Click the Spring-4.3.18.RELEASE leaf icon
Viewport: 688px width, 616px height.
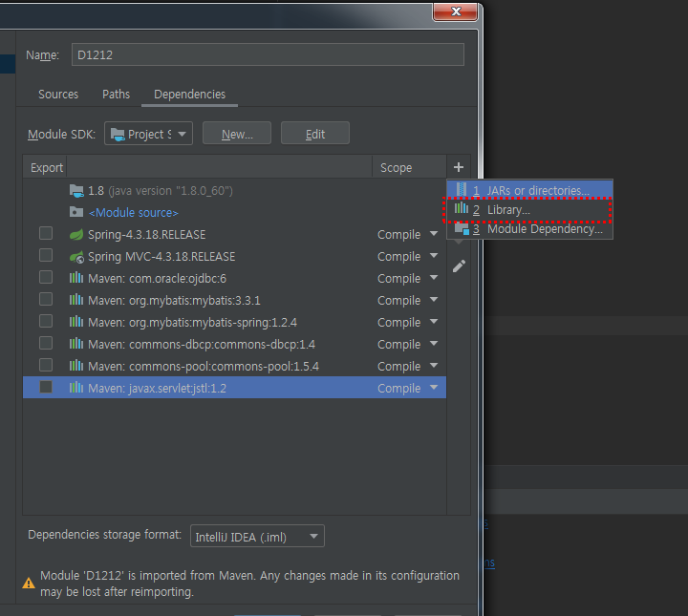pyautogui.click(x=76, y=235)
